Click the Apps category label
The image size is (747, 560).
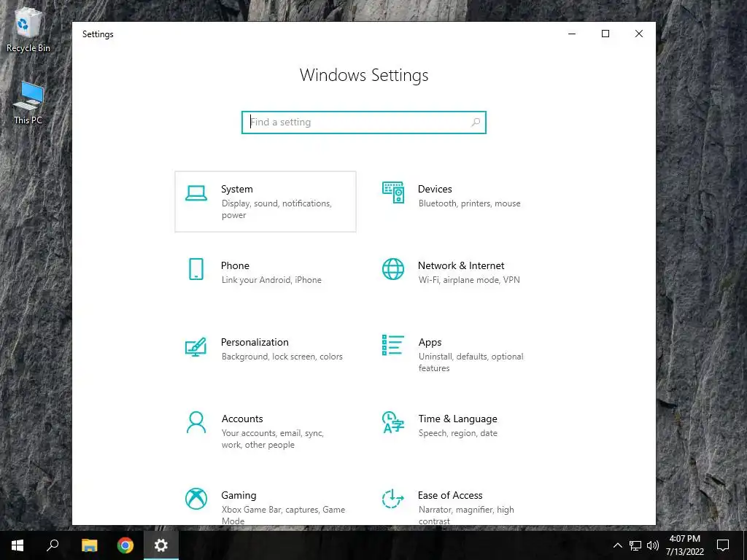click(430, 343)
